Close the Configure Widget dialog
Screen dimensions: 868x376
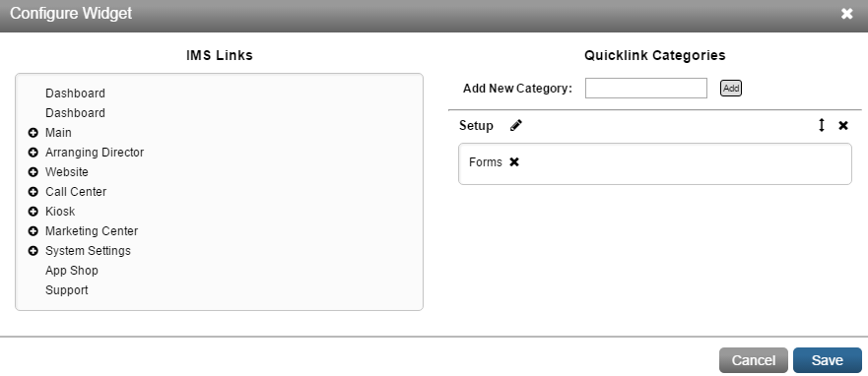846,14
